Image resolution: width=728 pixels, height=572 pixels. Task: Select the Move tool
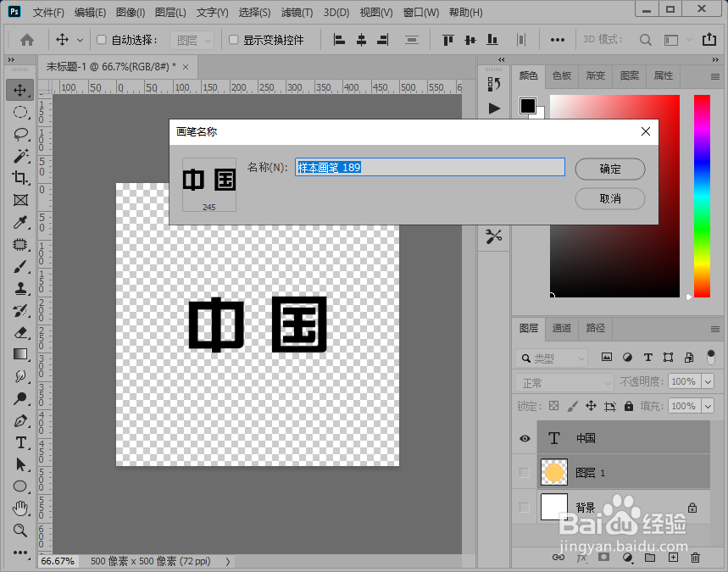pos(20,89)
